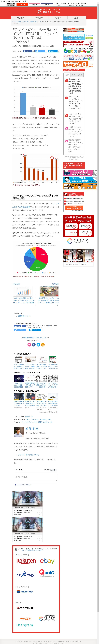Screen dimensions: 99x644
Task: Click the Wowma 入会金・月会費0円 banner
Action: (x=79, y=64)
